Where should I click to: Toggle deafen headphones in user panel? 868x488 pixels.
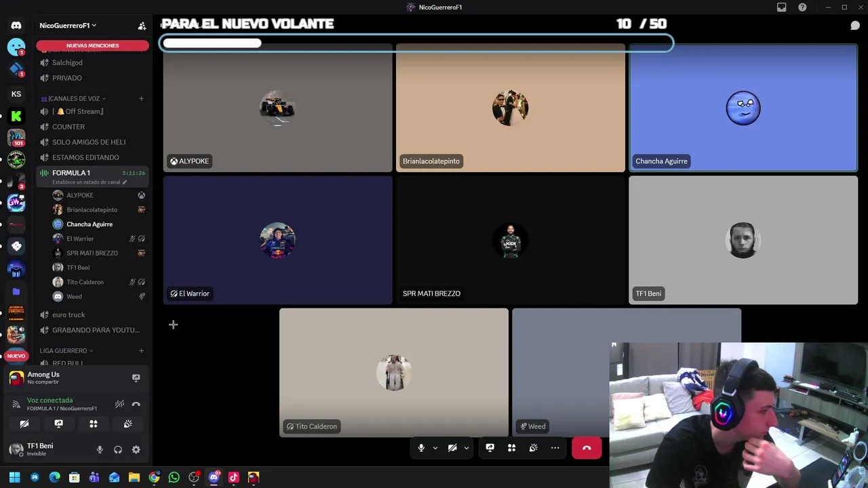point(118,449)
